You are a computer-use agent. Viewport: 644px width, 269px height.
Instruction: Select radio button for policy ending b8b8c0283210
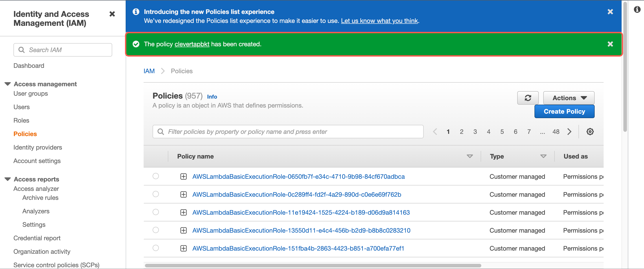[x=156, y=230]
